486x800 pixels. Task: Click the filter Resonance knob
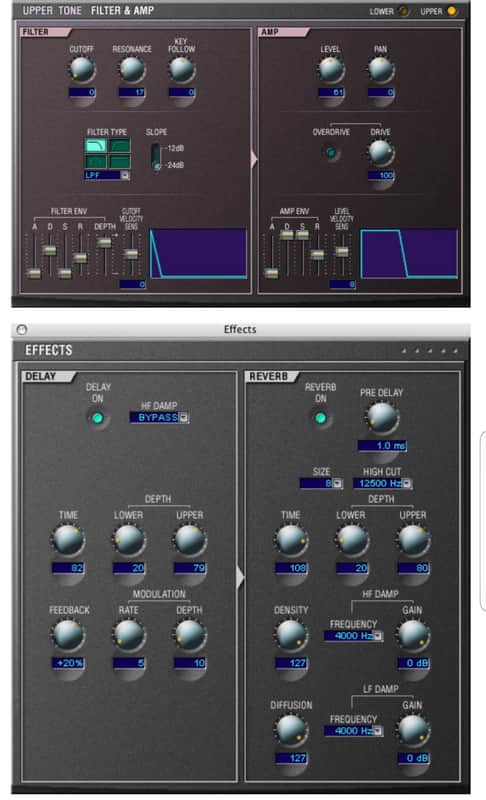[132, 70]
